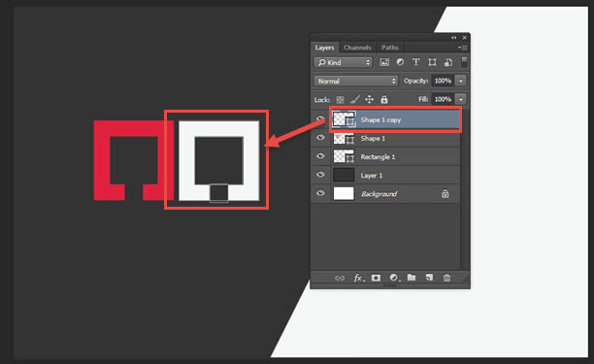594x364 pixels.
Task: Open the Fill slider arrow
Action: click(x=461, y=99)
